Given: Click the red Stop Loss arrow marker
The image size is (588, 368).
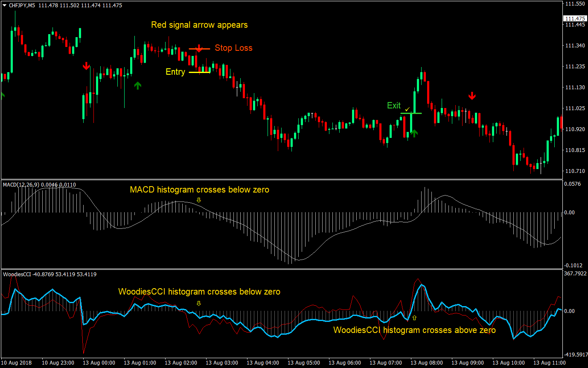Looking at the screenshot, I should [199, 48].
